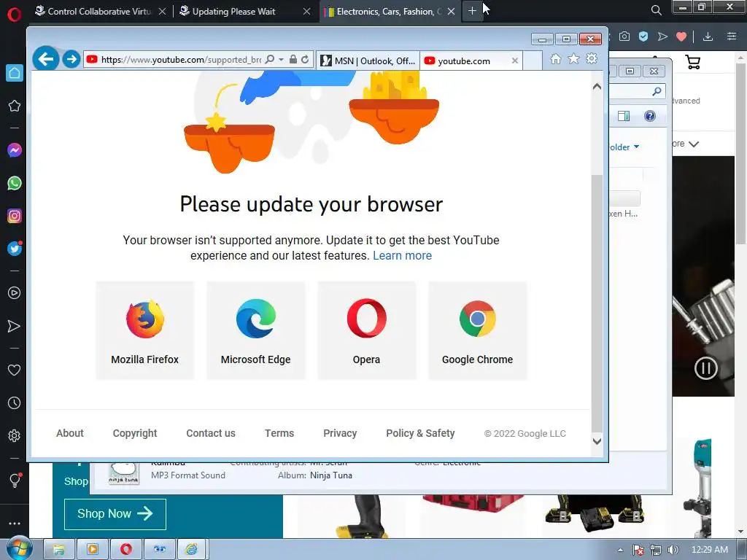Click the Privacy footer link
The height and width of the screenshot is (560, 747).
coord(340,433)
